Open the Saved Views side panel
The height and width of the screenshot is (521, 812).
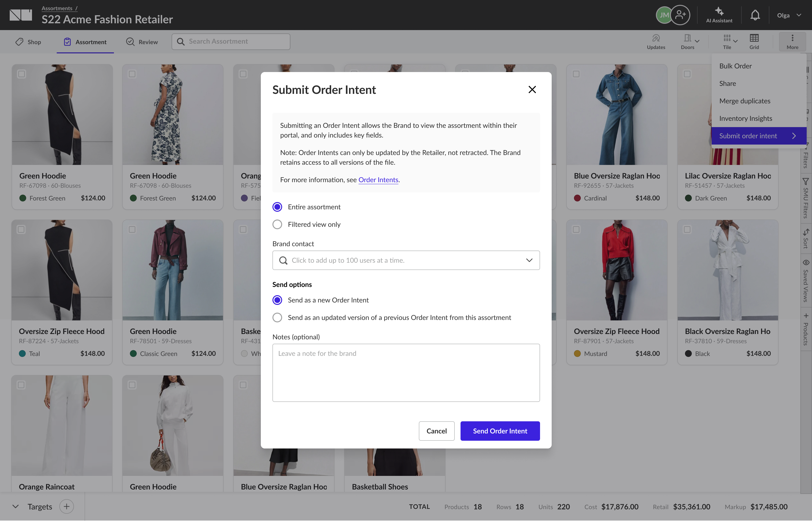[806, 280]
